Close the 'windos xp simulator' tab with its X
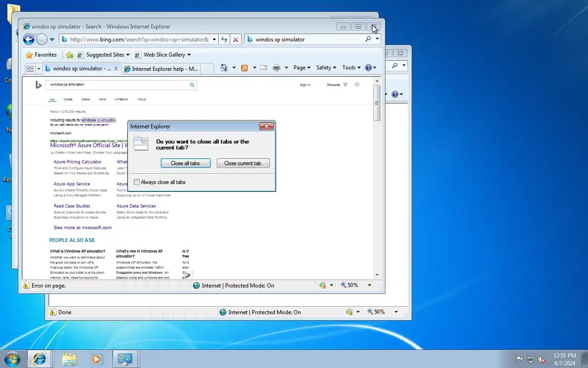The width and height of the screenshot is (588, 368). pos(116,69)
